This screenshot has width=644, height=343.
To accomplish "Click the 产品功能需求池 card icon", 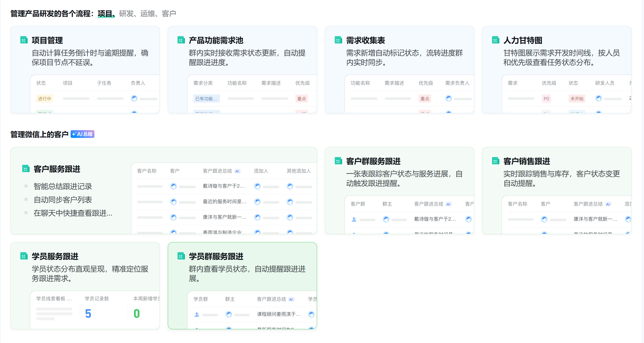I will click(181, 40).
